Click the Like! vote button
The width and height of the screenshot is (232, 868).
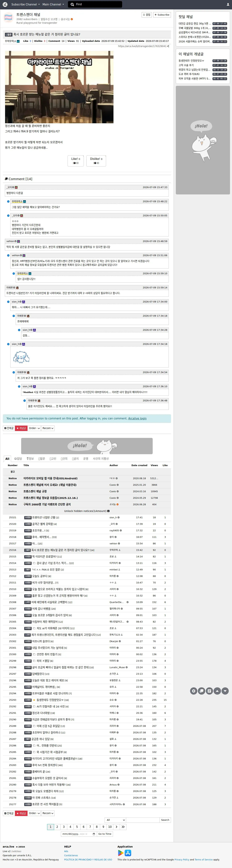76,161
